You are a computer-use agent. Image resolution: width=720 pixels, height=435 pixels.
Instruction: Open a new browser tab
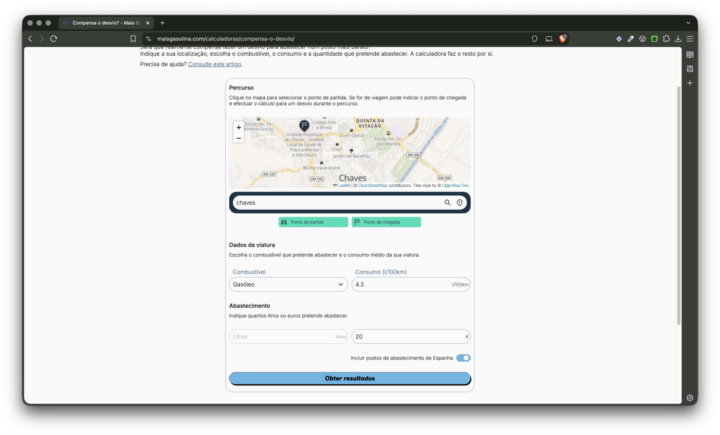pyautogui.click(x=162, y=23)
